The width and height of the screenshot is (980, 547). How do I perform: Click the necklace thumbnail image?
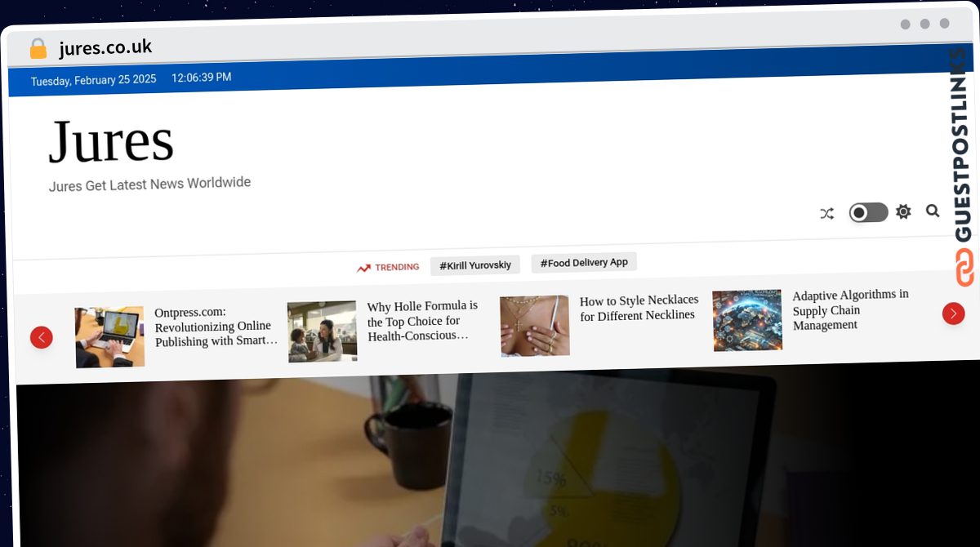(535, 326)
